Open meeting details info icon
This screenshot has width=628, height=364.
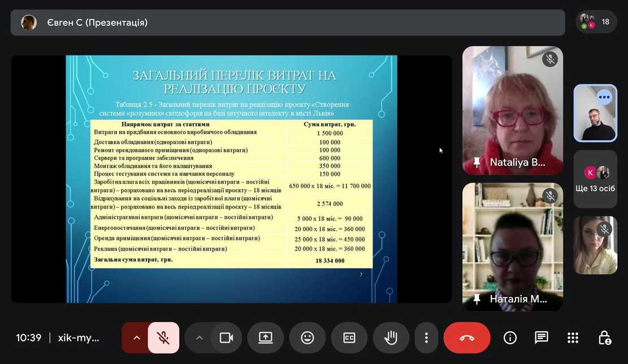[510, 338]
